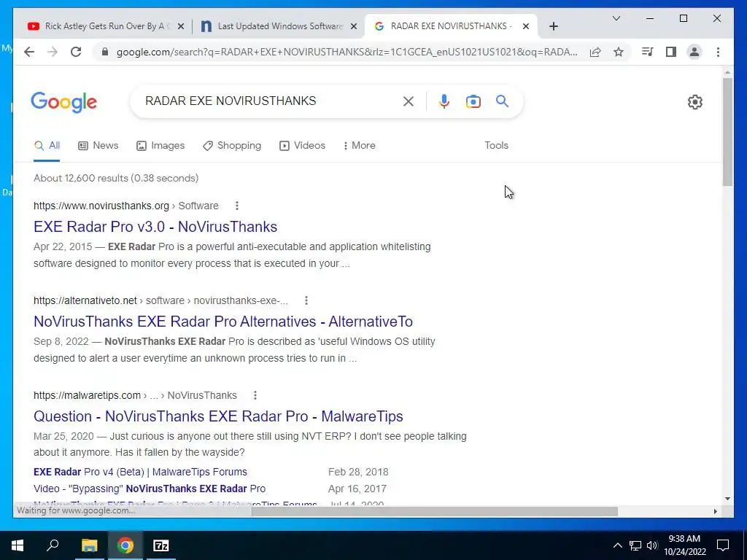Open 7-Zip from the taskbar
The image size is (747, 560).
click(161, 545)
